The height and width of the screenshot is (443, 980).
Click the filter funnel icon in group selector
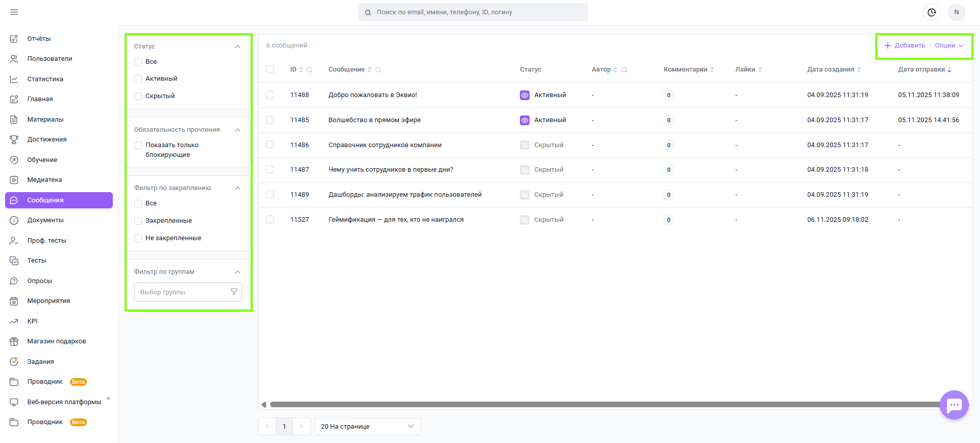tap(234, 292)
